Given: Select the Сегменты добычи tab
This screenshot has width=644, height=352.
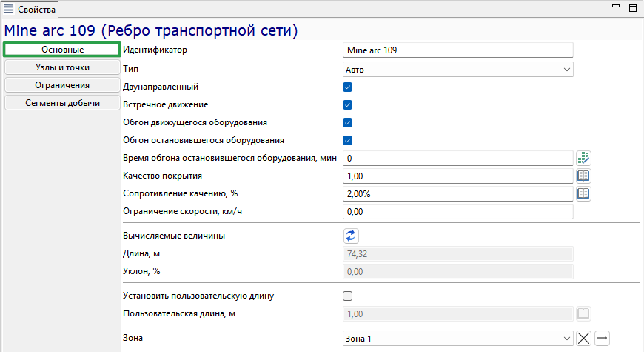Looking at the screenshot, I should pyautogui.click(x=62, y=103).
